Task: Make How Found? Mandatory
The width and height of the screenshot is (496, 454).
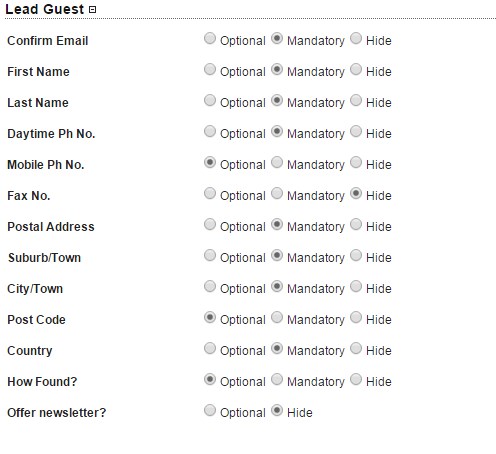Action: coord(277,379)
